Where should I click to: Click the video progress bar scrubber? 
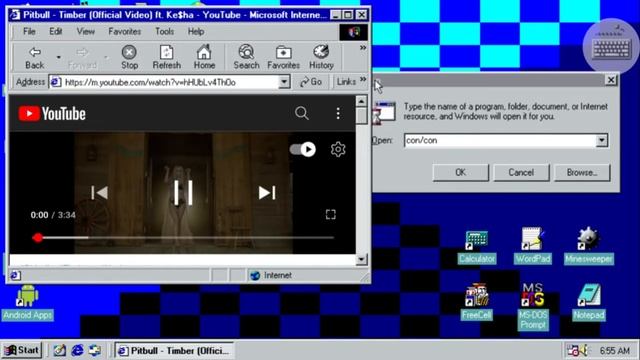tap(38, 238)
